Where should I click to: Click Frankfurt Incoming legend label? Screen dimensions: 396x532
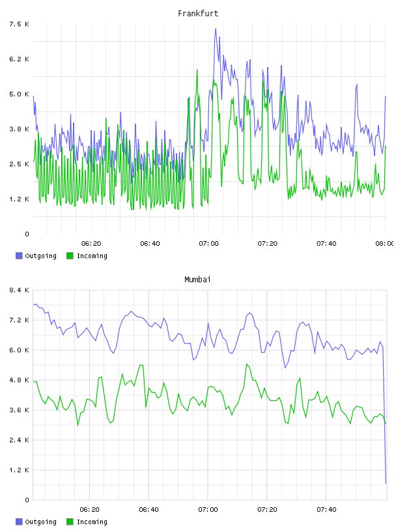click(x=92, y=256)
